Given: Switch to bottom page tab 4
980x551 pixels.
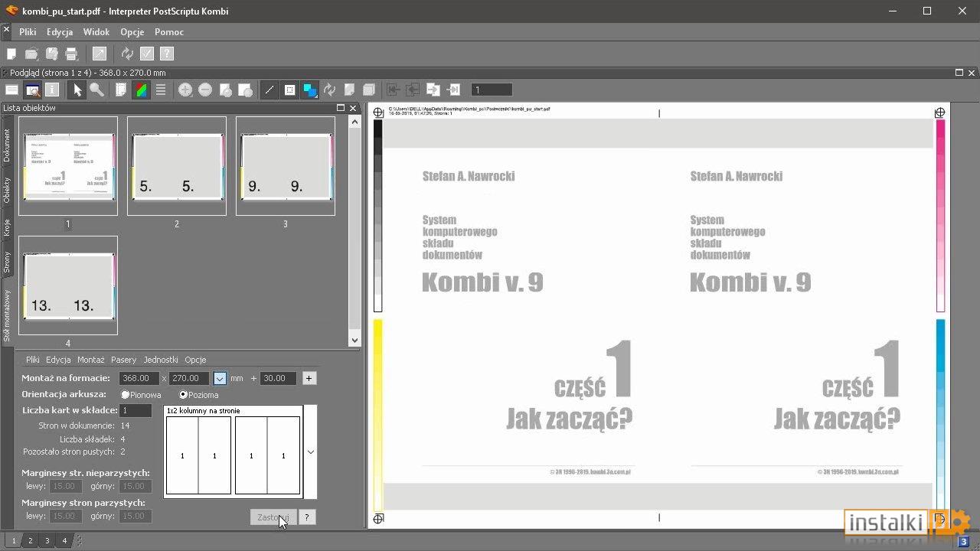Looking at the screenshot, I should pyautogui.click(x=64, y=540).
